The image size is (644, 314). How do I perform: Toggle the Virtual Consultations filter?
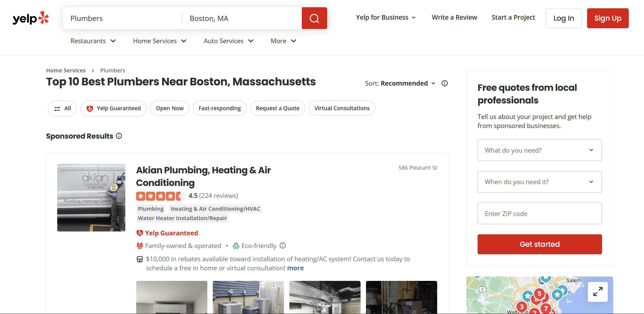342,108
